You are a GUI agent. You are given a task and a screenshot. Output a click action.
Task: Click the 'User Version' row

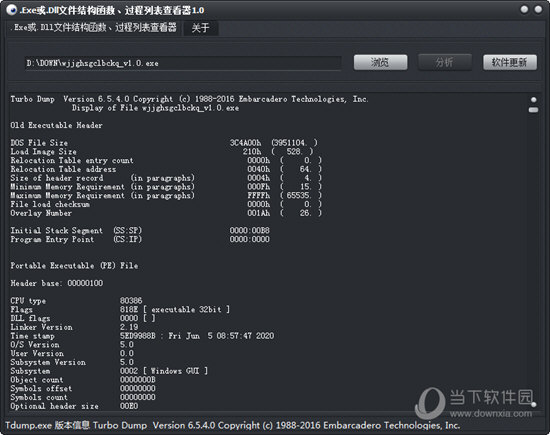point(72,353)
